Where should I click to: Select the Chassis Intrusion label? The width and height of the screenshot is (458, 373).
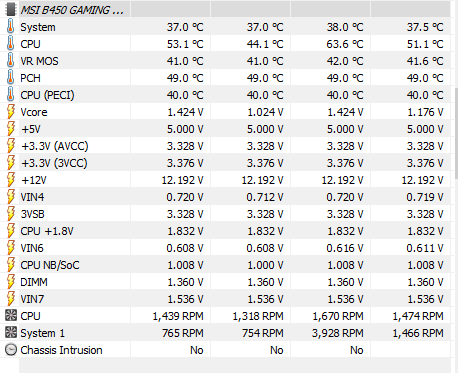pyautogui.click(x=61, y=350)
